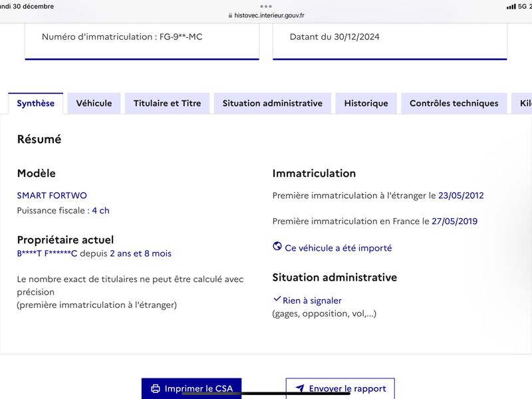The image size is (532, 399).
Task: Click the Numéro d'immatriculation FG-9**-MC text
Action: click(122, 37)
